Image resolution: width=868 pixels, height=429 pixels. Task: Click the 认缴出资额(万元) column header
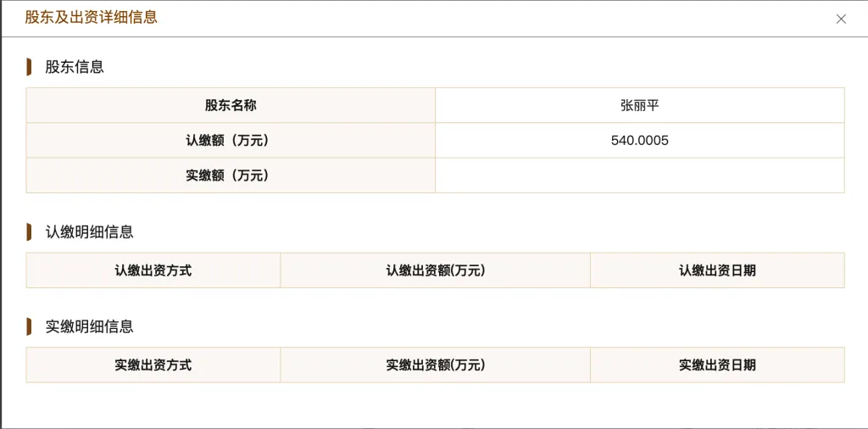click(435, 270)
